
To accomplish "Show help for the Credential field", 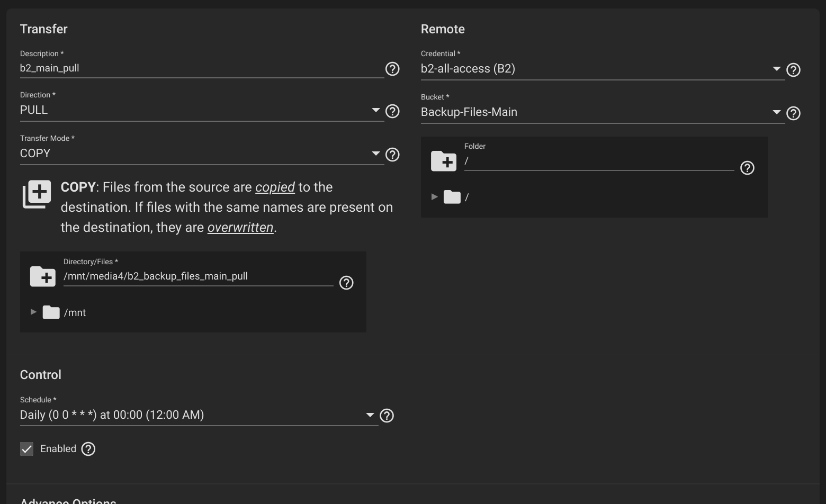I will click(793, 70).
